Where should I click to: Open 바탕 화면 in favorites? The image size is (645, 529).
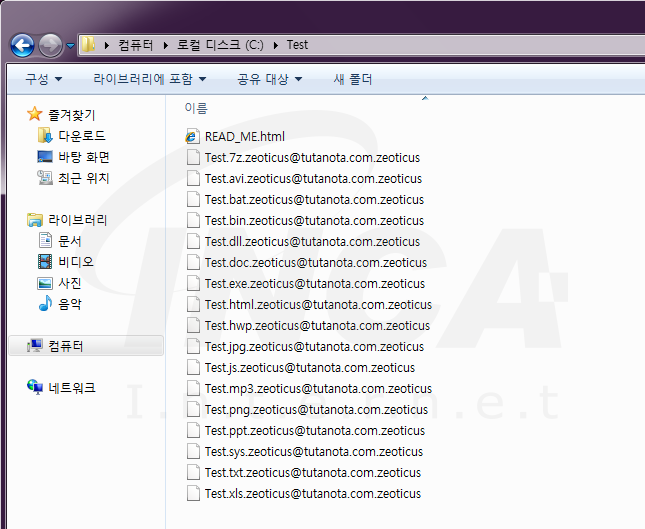coord(84,157)
